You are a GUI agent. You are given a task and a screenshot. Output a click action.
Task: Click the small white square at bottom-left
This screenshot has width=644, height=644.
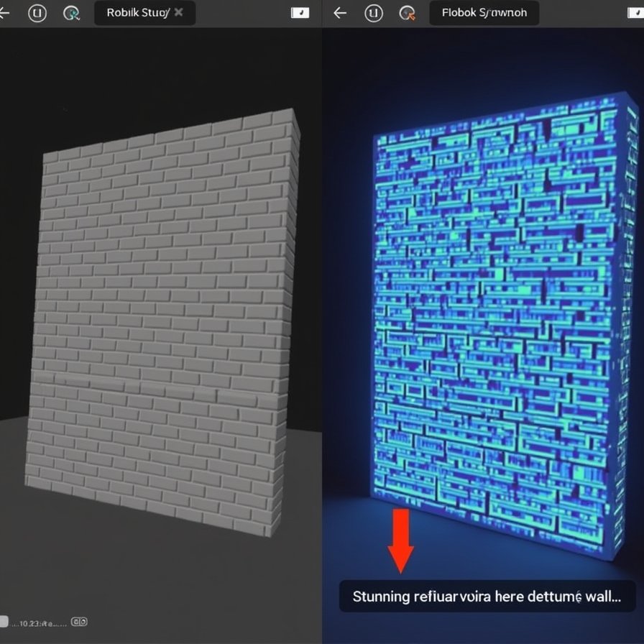(4, 621)
